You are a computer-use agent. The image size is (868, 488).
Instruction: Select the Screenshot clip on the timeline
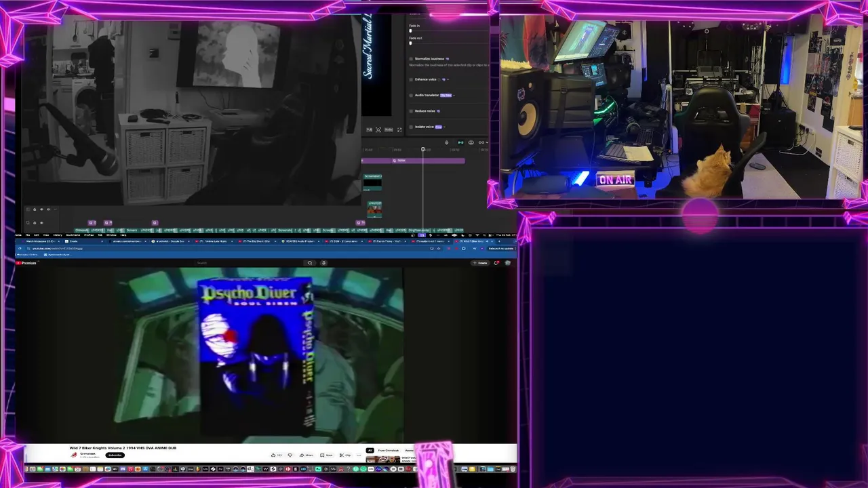(x=372, y=182)
